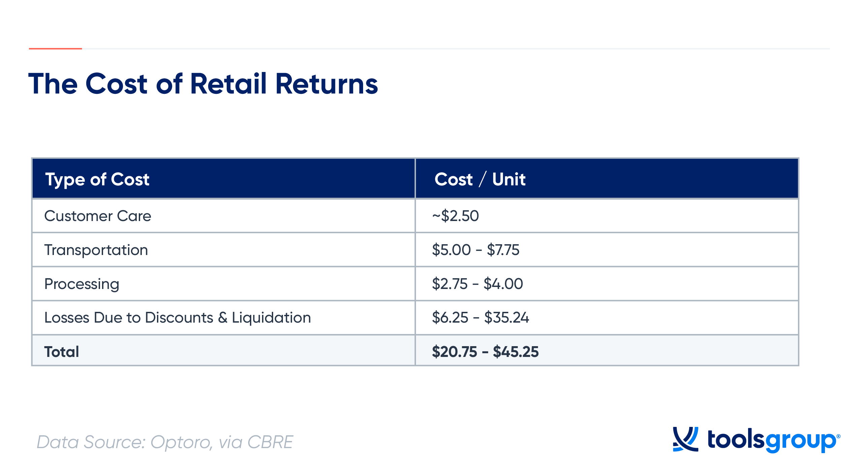Click the Type of Cost column header
868x475 pixels.
(x=223, y=178)
